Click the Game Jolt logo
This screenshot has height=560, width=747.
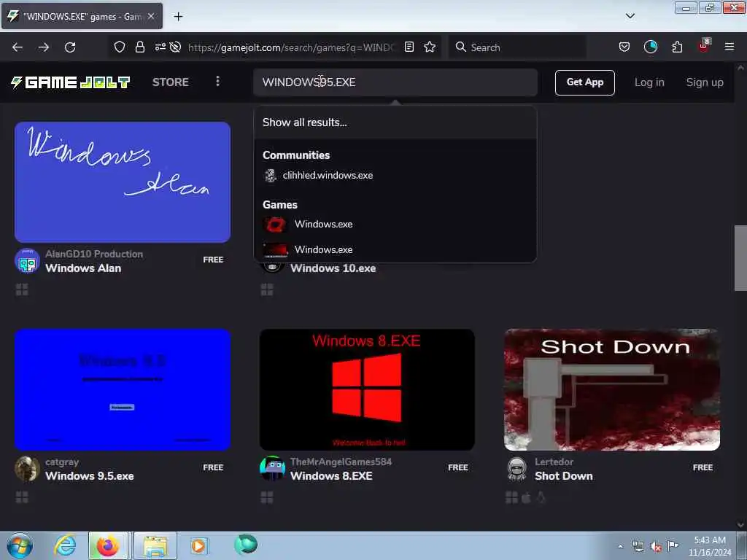71,82
